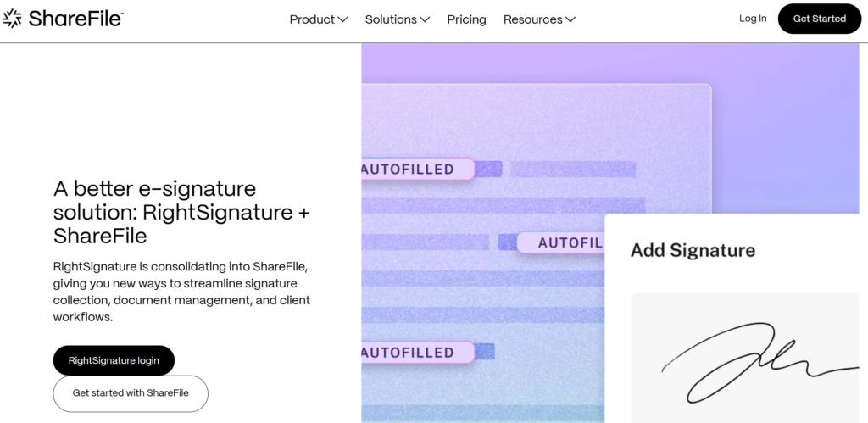
Task: Click the A better e-signature solution headline
Action: (x=181, y=212)
